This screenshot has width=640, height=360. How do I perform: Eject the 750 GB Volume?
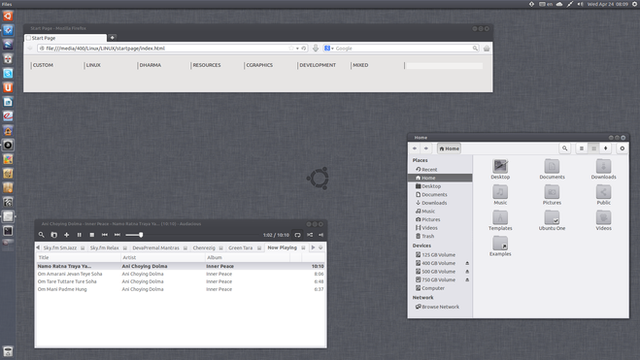[x=467, y=280]
